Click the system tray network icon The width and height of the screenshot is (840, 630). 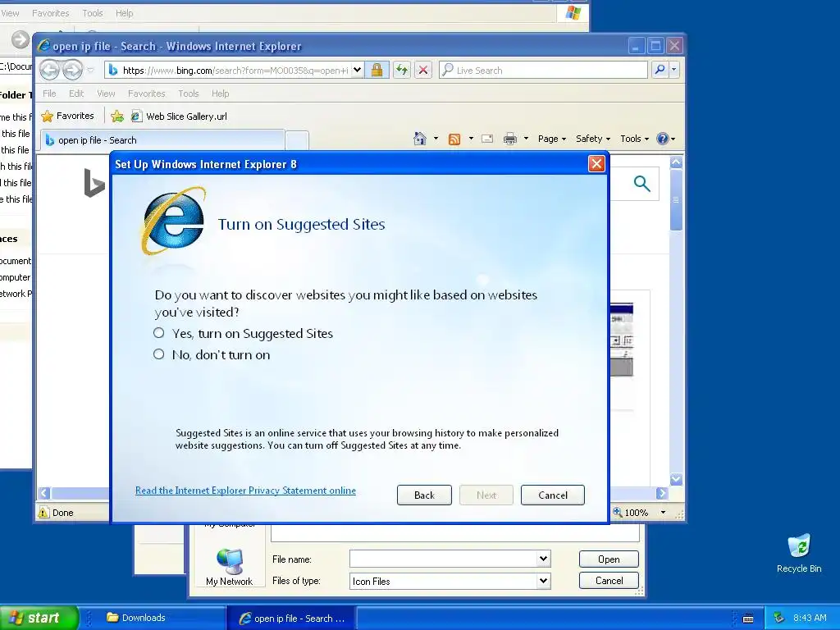click(x=779, y=618)
